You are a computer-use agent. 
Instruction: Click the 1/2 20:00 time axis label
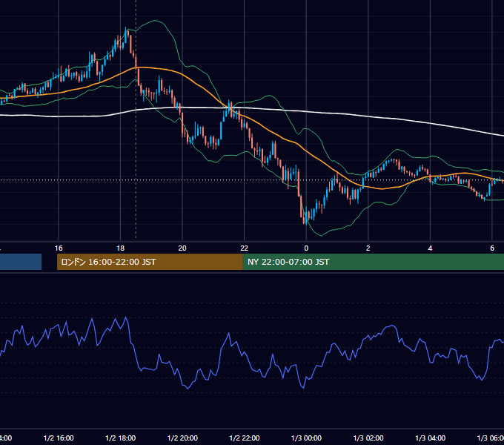(x=182, y=438)
